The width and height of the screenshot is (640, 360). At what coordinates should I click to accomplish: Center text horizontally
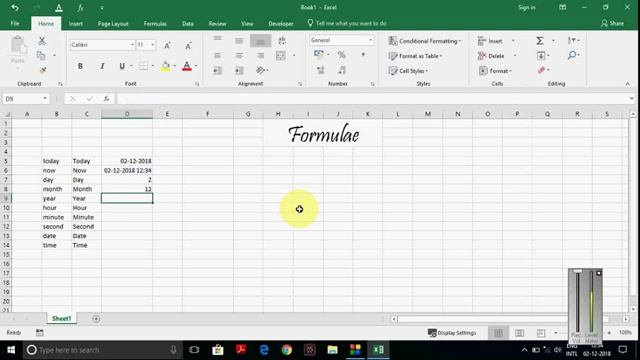click(x=239, y=56)
